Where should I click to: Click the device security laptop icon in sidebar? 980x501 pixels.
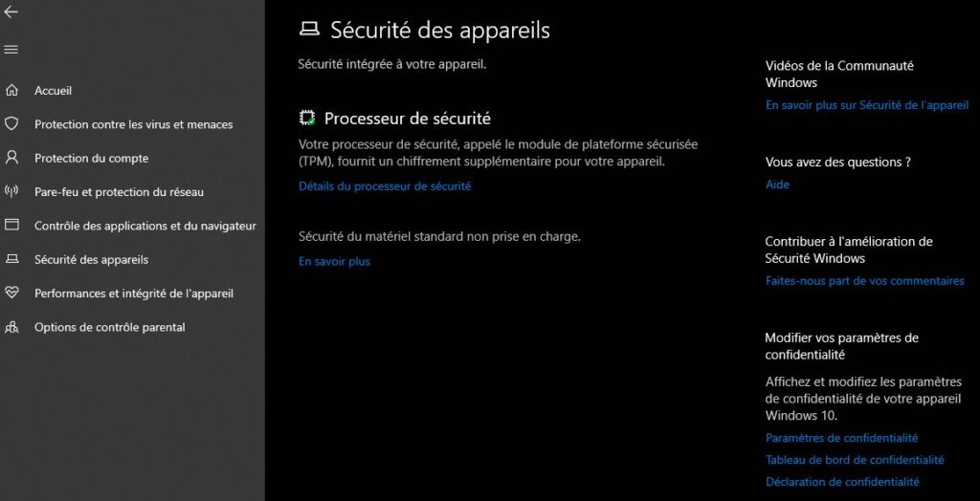[11, 259]
